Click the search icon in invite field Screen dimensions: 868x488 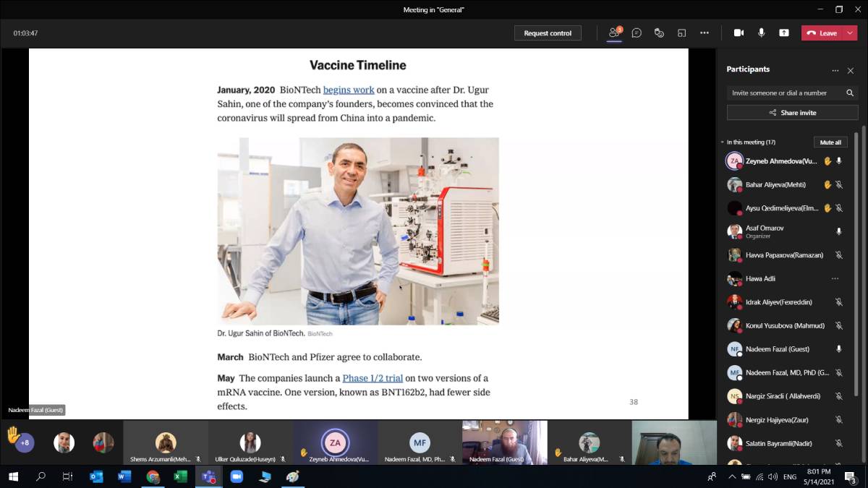[x=850, y=93]
